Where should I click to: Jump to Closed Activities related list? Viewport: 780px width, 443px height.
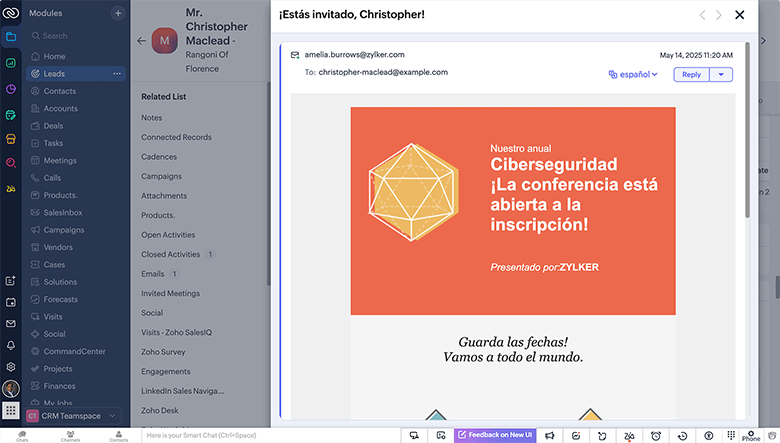tap(171, 254)
